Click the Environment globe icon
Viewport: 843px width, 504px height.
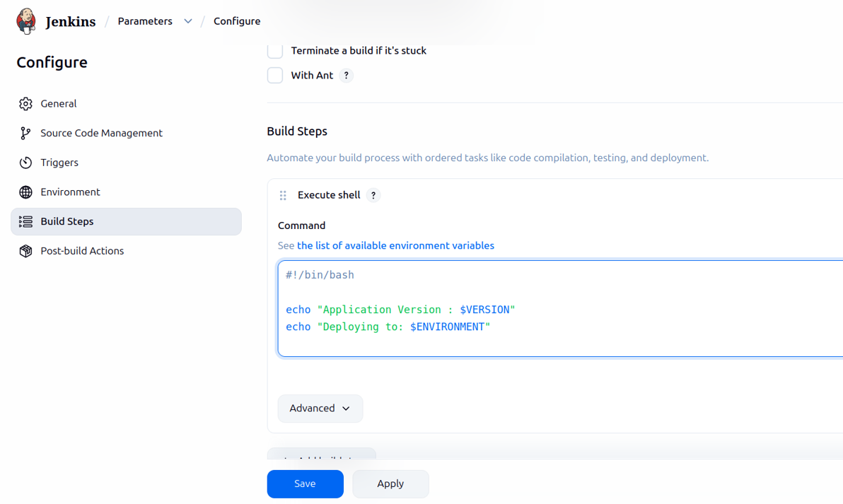pyautogui.click(x=25, y=192)
